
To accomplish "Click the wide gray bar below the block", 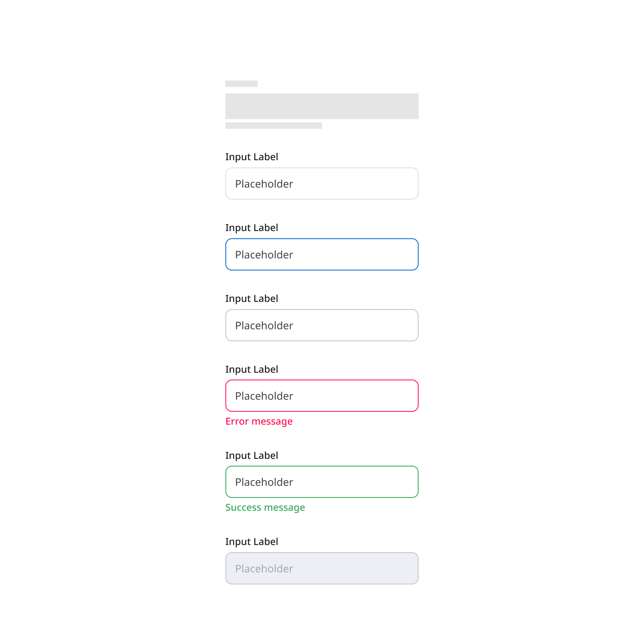I will click(x=273, y=126).
